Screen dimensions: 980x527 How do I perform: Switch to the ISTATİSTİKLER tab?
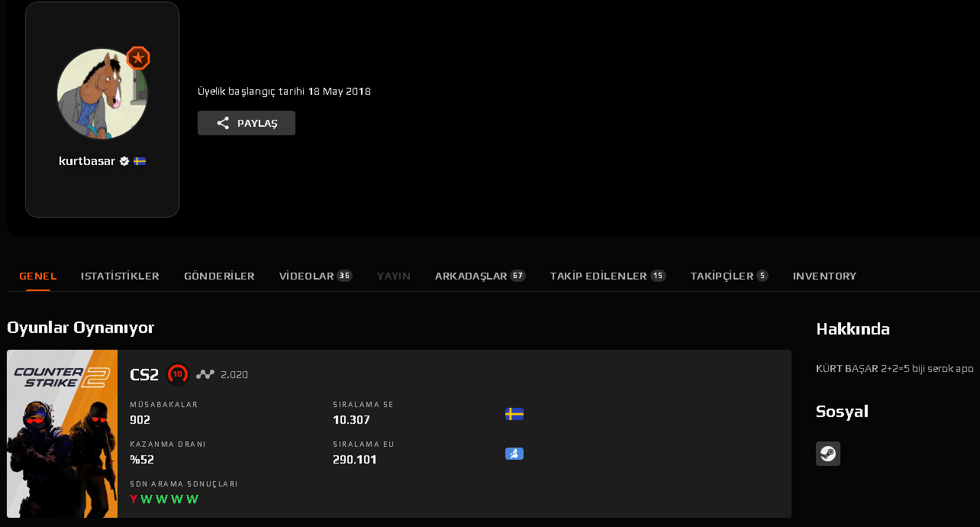coord(120,276)
